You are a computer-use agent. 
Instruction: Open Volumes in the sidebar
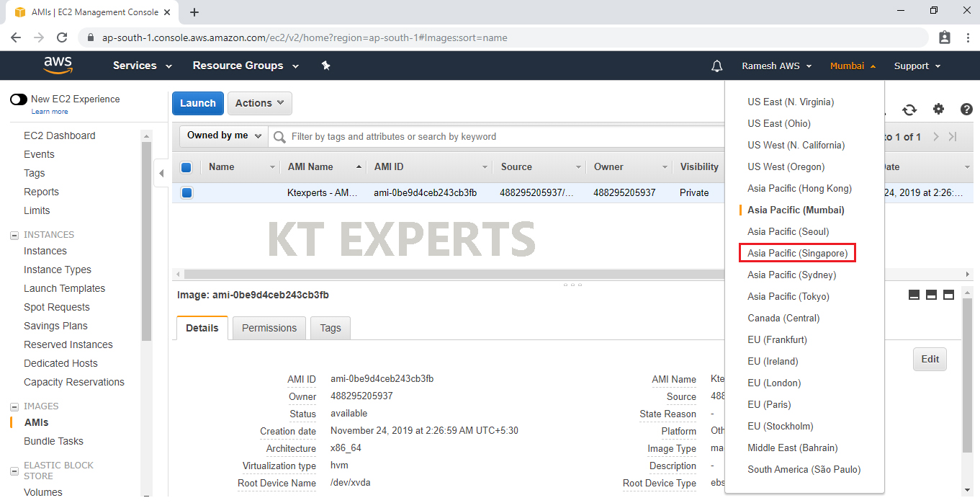pos(42,492)
